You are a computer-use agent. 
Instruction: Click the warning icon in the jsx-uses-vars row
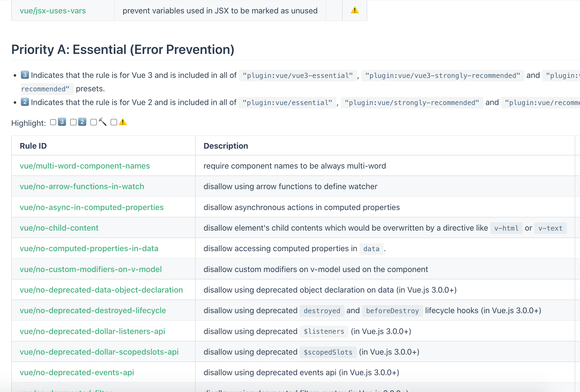[354, 11]
